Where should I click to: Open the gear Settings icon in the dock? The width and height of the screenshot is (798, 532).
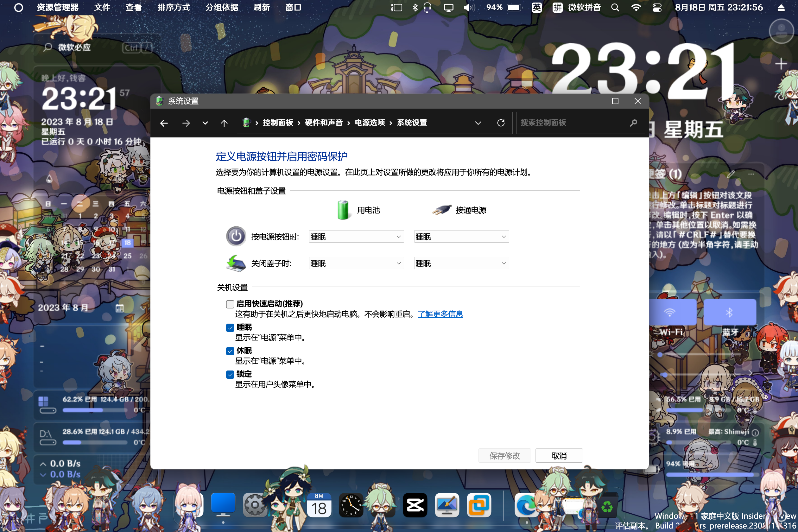[255, 505]
